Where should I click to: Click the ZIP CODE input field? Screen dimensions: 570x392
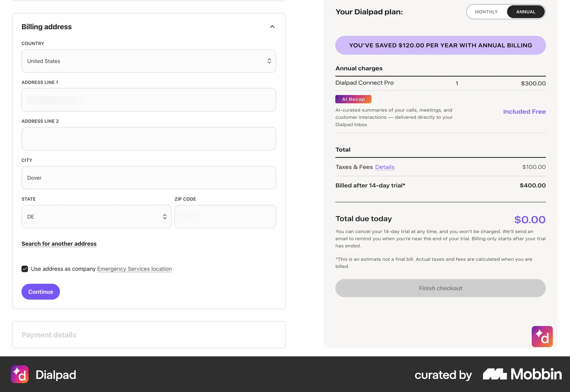[x=225, y=216]
